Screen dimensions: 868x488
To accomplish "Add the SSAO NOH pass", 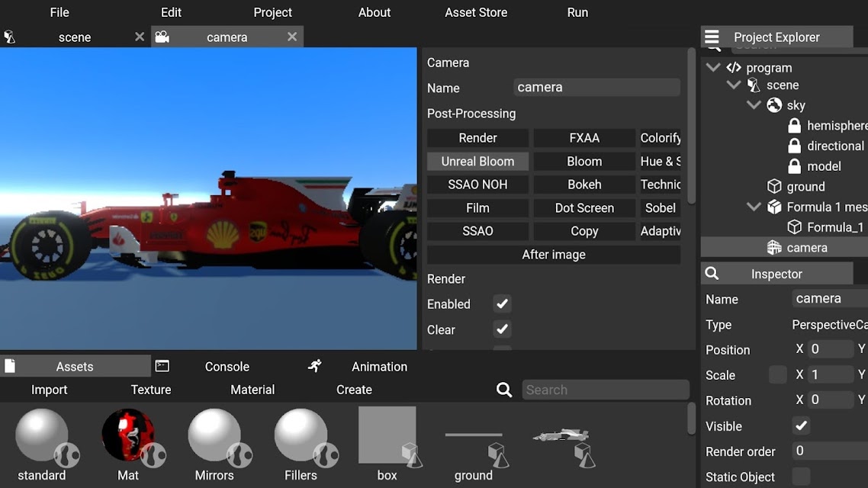I will (x=477, y=185).
